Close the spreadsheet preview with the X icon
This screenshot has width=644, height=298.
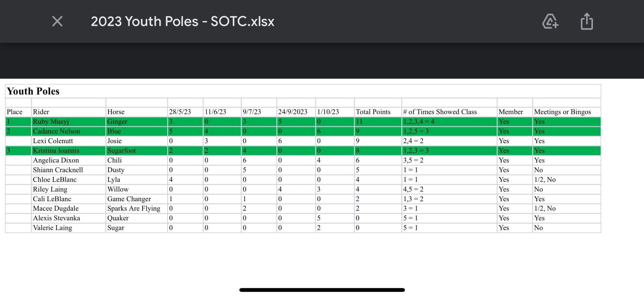point(57,21)
